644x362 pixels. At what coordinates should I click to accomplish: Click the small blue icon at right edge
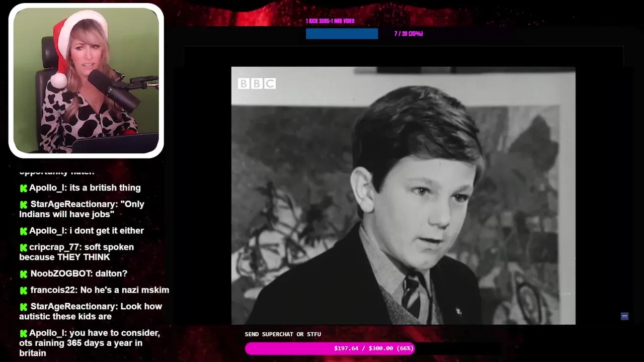[x=624, y=316]
